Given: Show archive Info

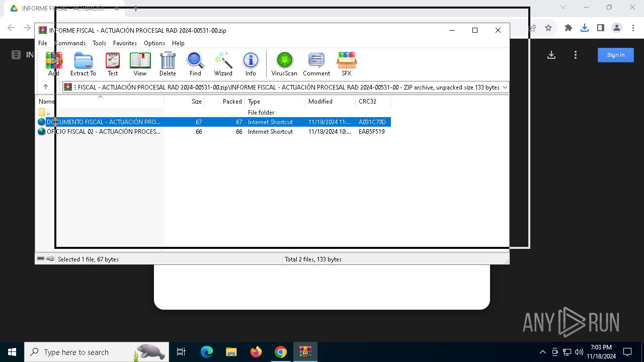Looking at the screenshot, I should coord(251,64).
